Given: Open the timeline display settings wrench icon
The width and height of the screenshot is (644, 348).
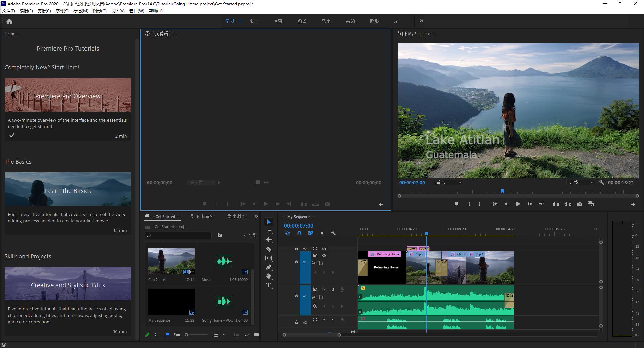Looking at the screenshot, I should [x=333, y=233].
